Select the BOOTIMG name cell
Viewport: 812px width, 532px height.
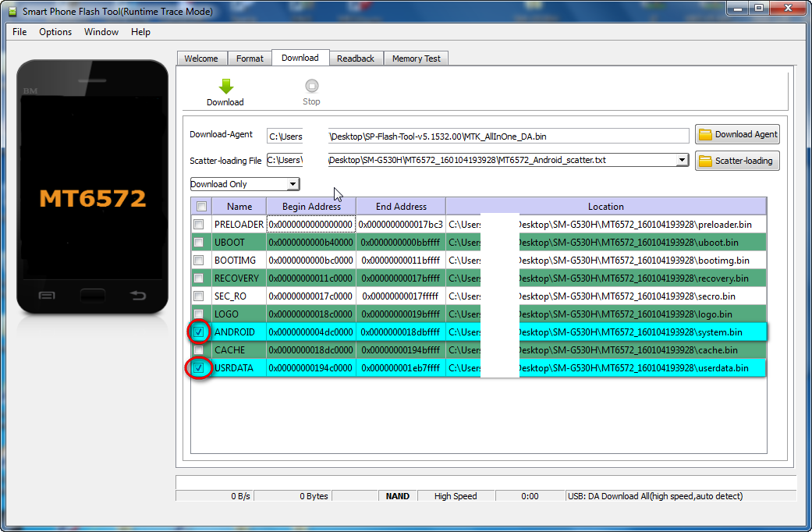click(x=239, y=260)
